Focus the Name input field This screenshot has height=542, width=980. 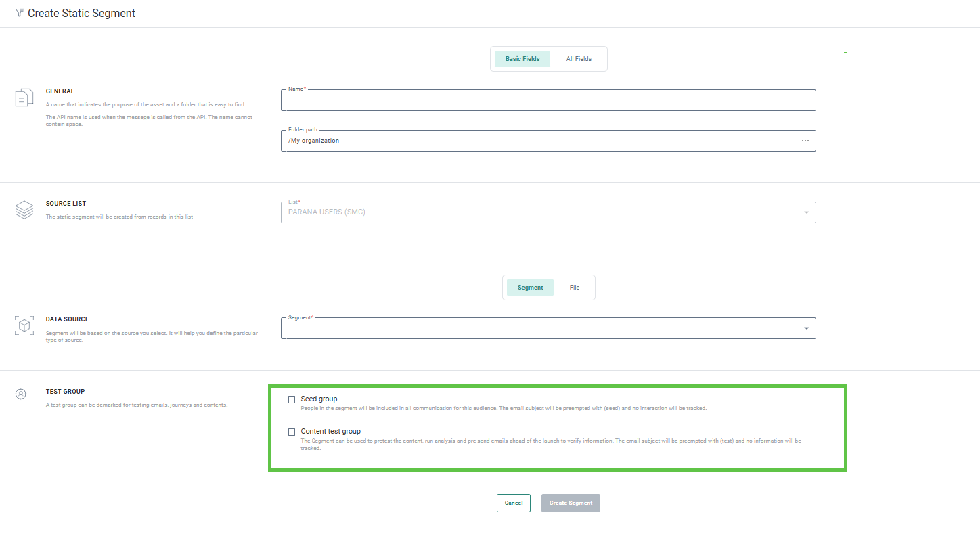click(548, 101)
